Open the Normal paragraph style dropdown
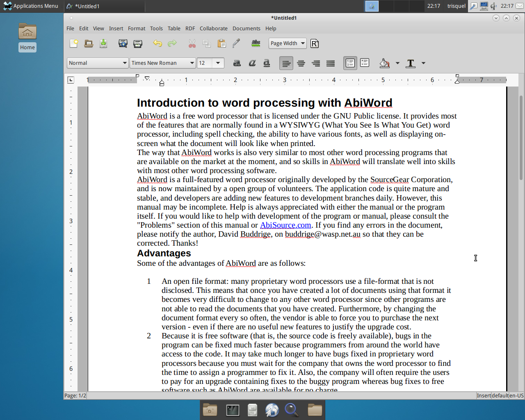Screen dimensions: 525x420 (x=98, y=63)
